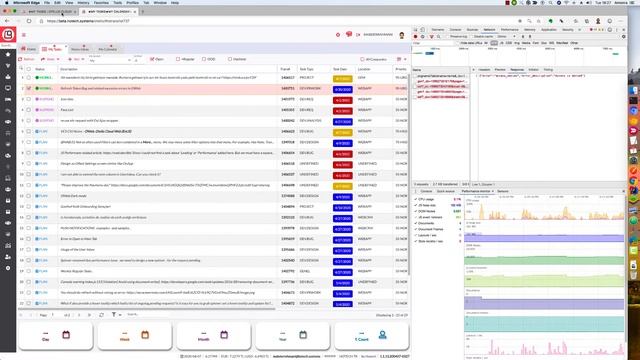Toggle the Open checkbox filter
The height and width of the screenshot is (360, 640).
[152, 59]
